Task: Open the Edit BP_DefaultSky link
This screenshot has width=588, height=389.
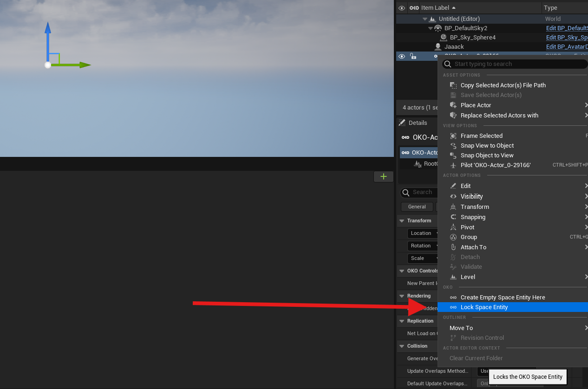Action: point(567,28)
